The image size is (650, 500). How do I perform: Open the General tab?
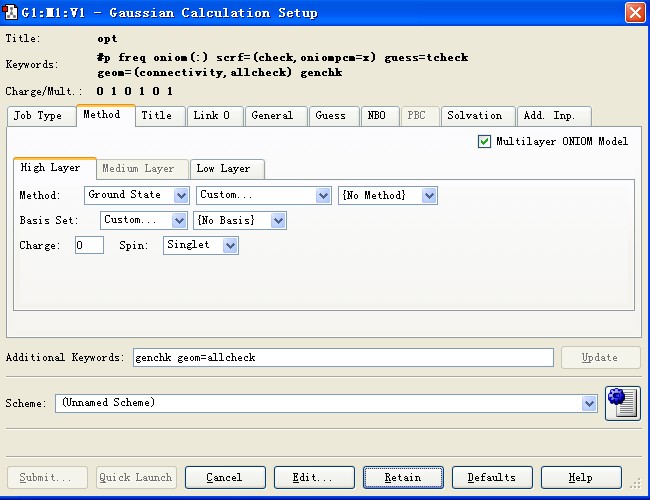click(276, 116)
